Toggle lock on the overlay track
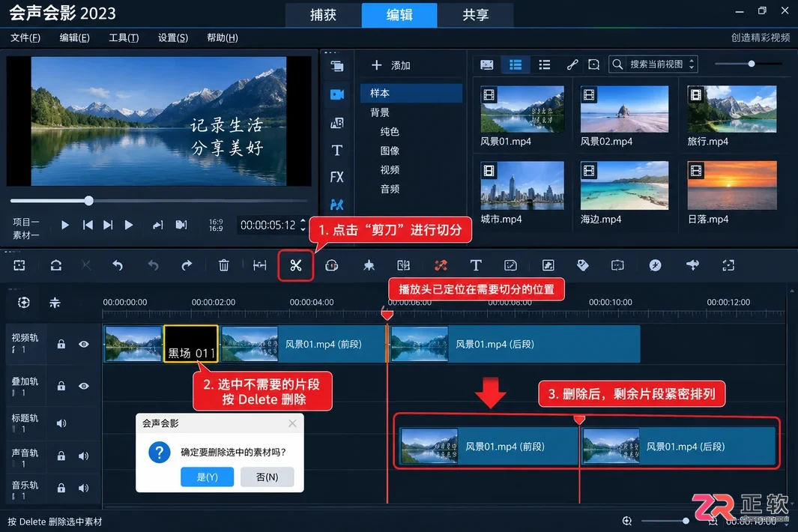 pyautogui.click(x=61, y=386)
